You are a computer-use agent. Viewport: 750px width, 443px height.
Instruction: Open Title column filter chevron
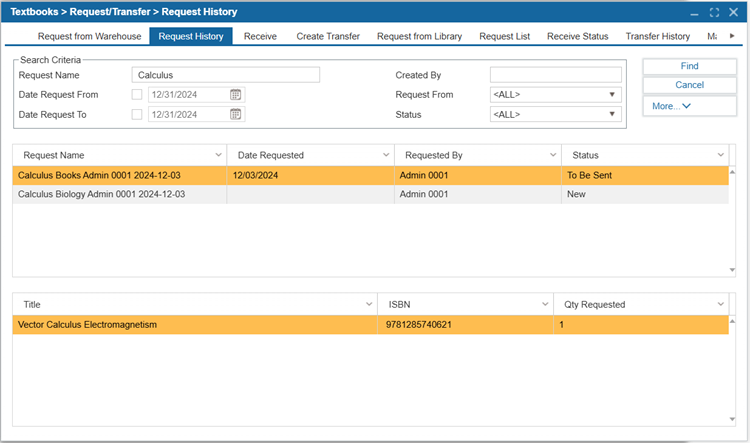[369, 304]
